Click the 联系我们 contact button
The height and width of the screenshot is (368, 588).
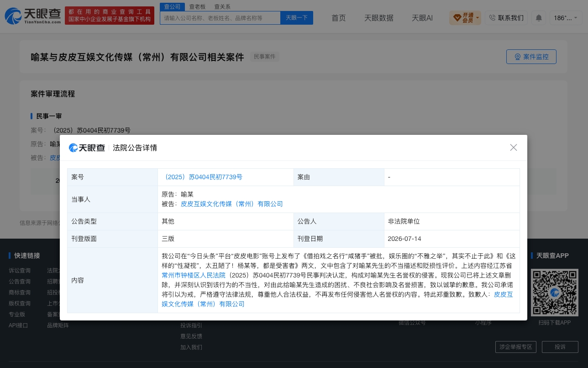(x=506, y=18)
